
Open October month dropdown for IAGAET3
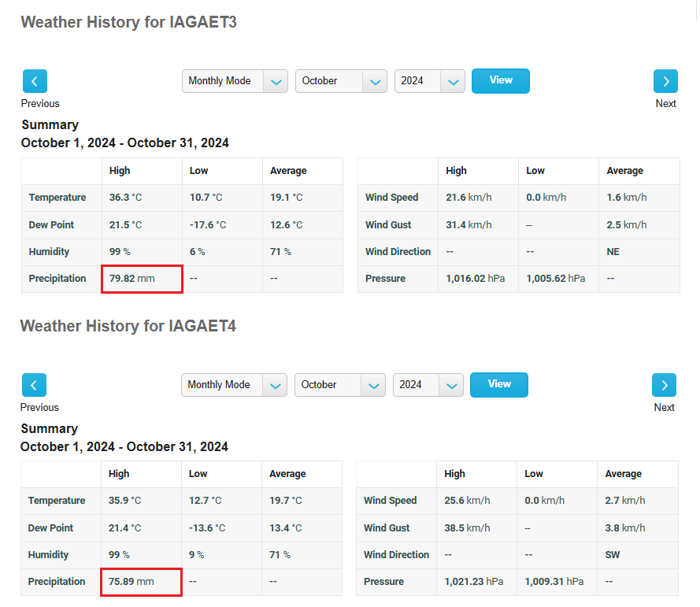pyautogui.click(x=341, y=81)
